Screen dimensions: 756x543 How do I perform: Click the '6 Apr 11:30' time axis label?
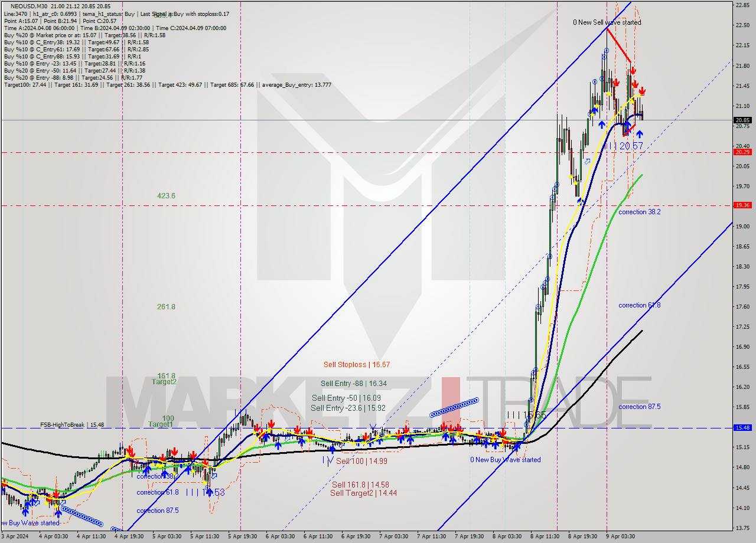317,537
